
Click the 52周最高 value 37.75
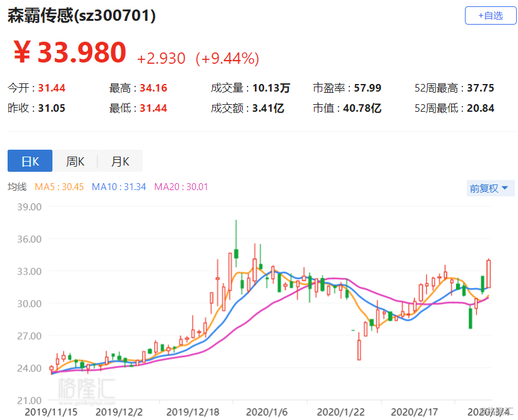481,88
